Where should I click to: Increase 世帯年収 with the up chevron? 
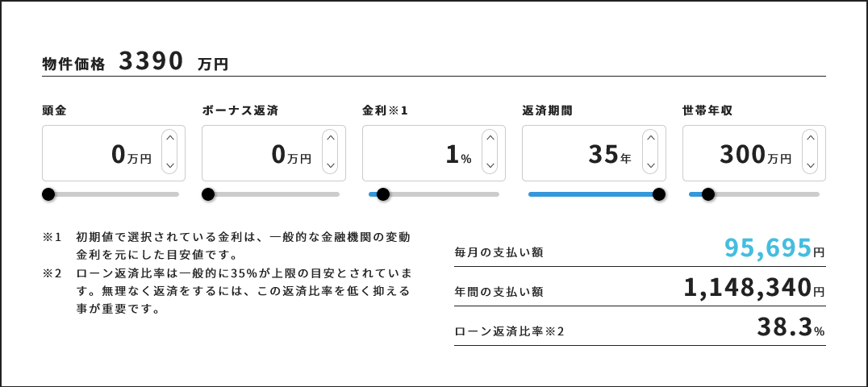810,139
